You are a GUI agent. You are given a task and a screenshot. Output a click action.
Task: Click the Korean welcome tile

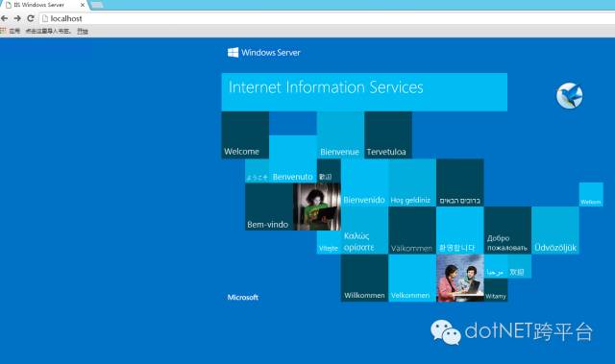tap(459, 231)
